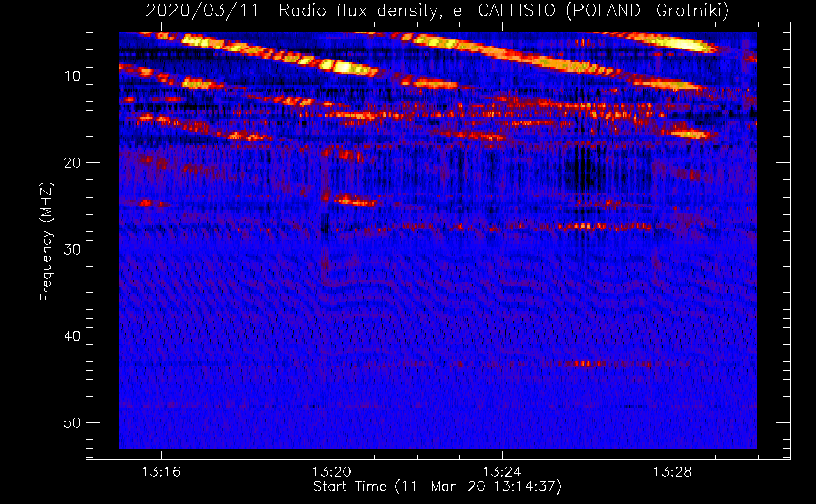Viewport: 816px width, 504px height.
Task: Click the 40 MHz frequency tick label
Action: [72, 336]
